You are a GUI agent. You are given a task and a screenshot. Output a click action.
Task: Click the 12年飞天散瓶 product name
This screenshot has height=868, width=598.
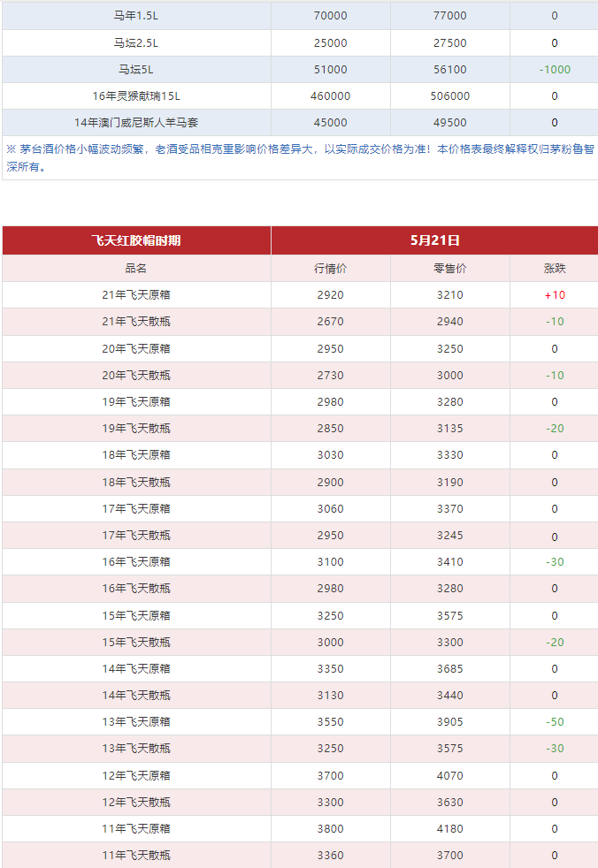point(136,803)
